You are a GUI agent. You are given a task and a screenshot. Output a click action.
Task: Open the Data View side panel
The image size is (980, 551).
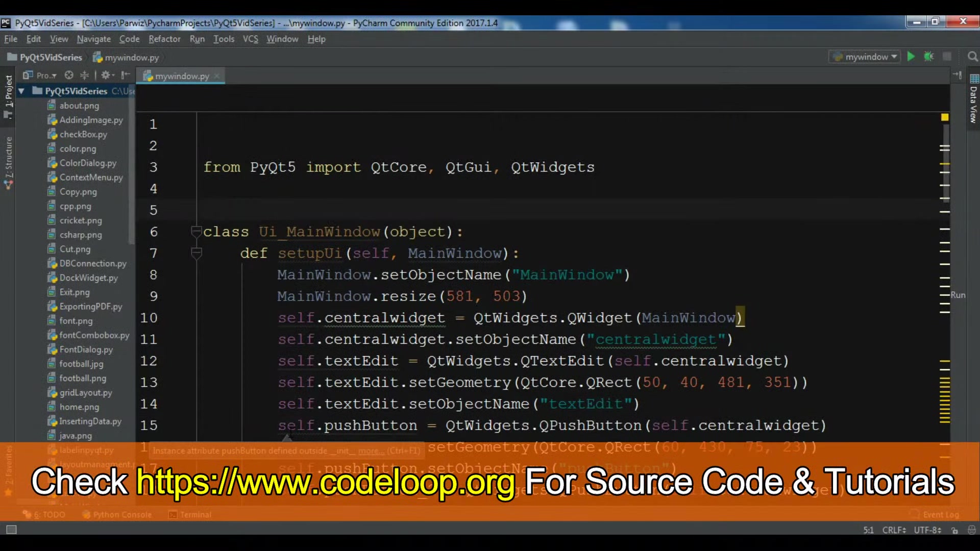coord(973,99)
